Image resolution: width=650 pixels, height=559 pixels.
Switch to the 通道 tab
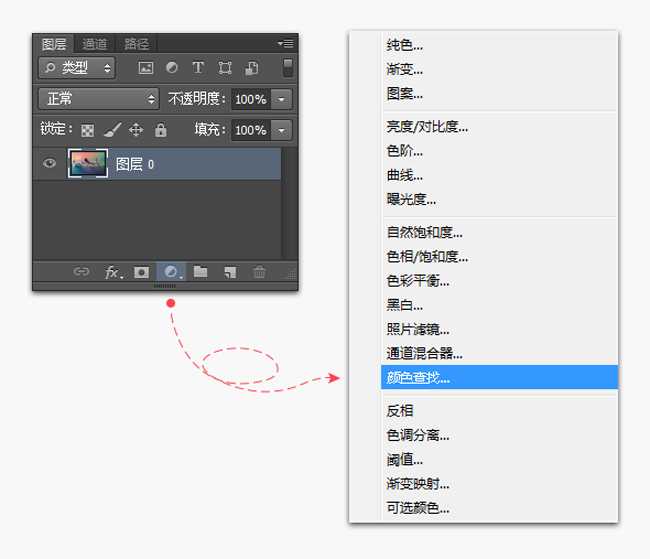click(95, 44)
